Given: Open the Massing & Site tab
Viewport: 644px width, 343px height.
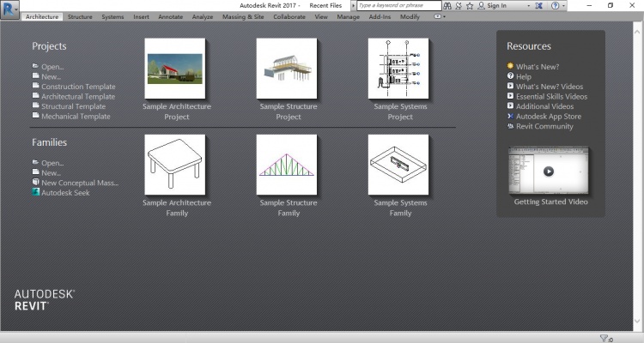Looking at the screenshot, I should point(243,16).
